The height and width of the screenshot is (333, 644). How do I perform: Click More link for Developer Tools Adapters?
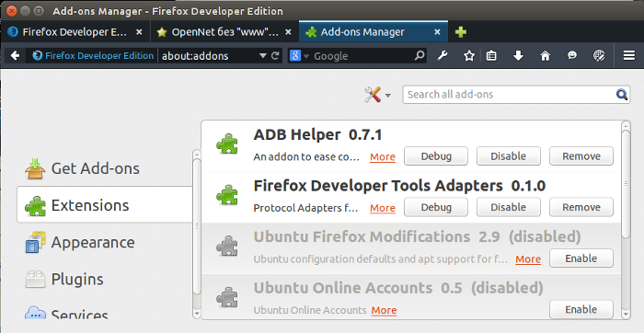point(383,208)
